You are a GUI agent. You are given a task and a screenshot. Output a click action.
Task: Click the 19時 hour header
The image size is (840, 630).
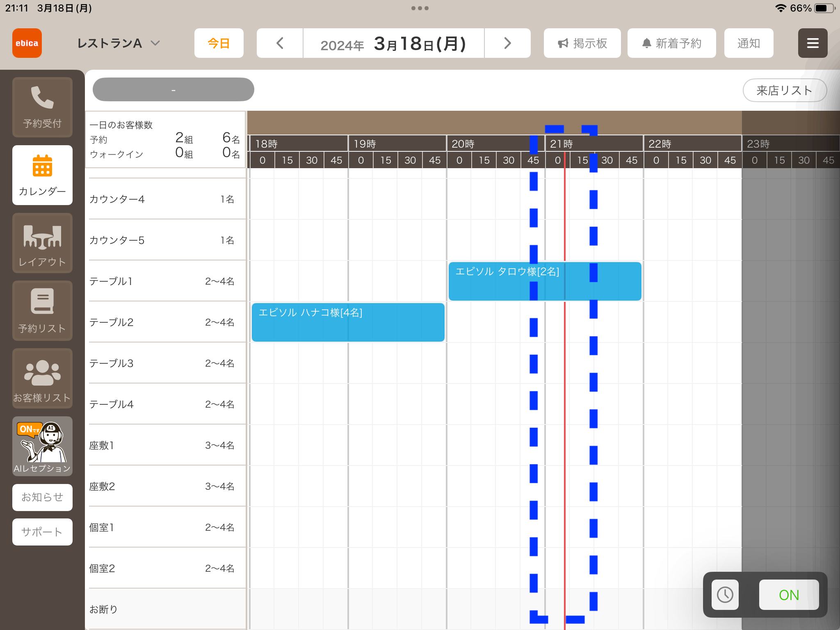397,144
